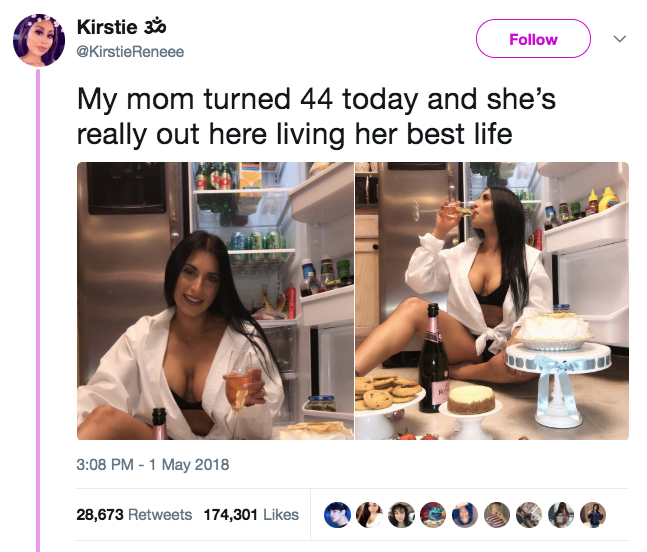The image size is (647, 552).
Task: Open sixth liker avatar in the row
Action: point(497,515)
